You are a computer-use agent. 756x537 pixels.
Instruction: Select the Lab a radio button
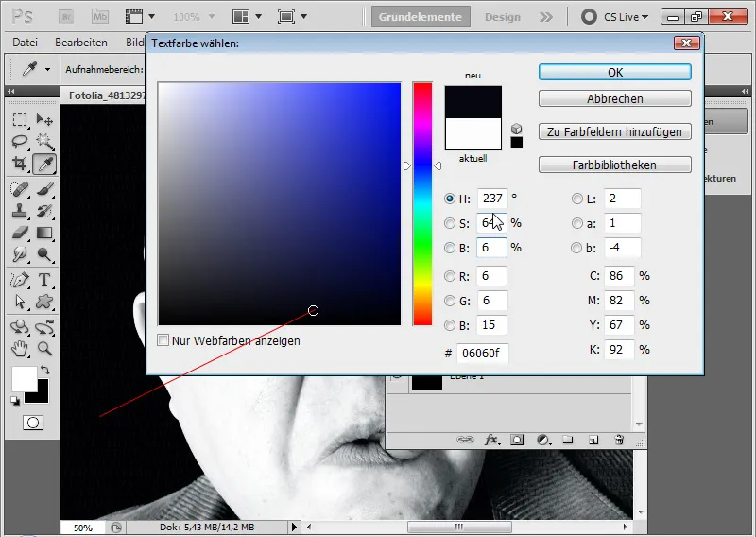(576, 223)
